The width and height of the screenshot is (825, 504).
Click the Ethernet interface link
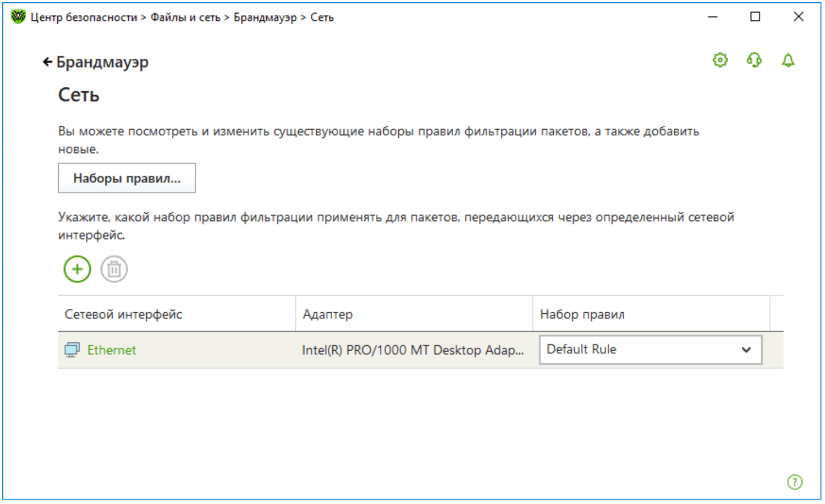point(112,350)
